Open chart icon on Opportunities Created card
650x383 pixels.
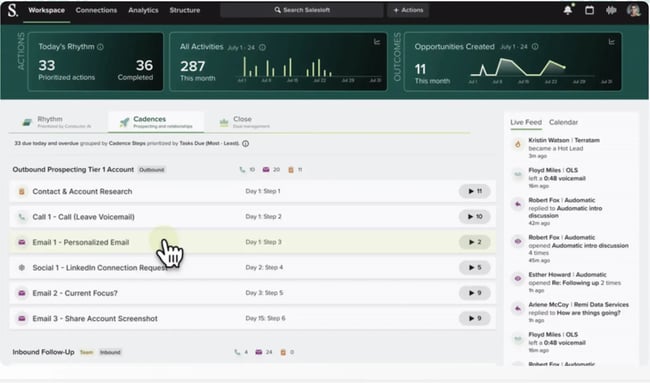(611, 42)
